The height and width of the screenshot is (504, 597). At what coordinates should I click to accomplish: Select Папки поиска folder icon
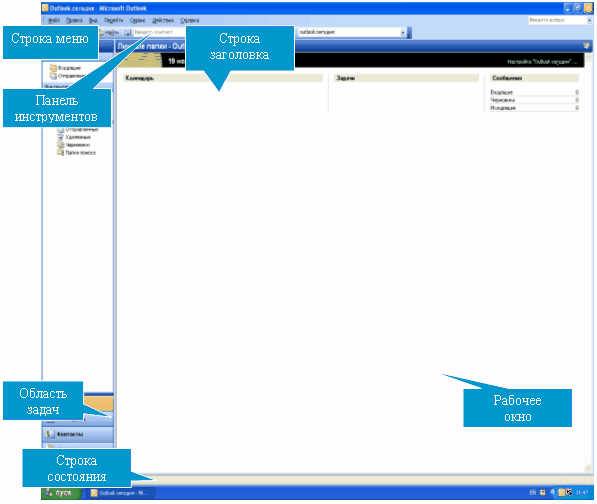coord(60,153)
